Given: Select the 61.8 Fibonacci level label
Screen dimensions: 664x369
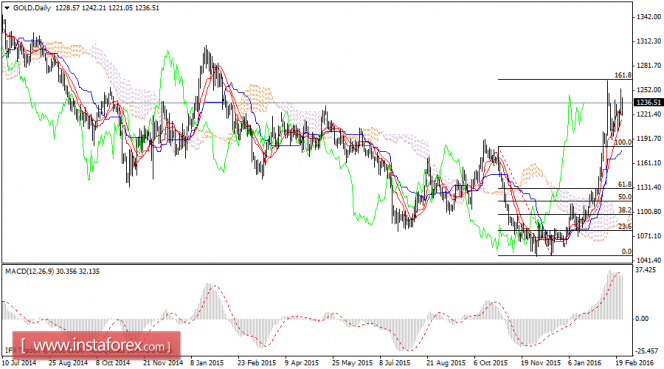Looking at the screenshot, I should [x=625, y=184].
